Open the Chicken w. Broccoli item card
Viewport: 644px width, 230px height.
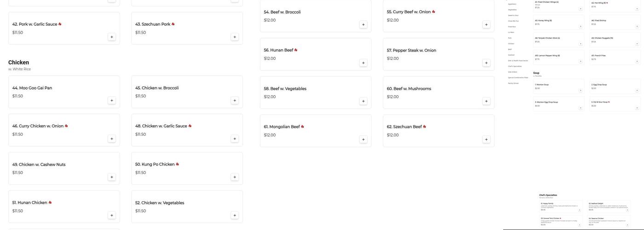tap(187, 92)
